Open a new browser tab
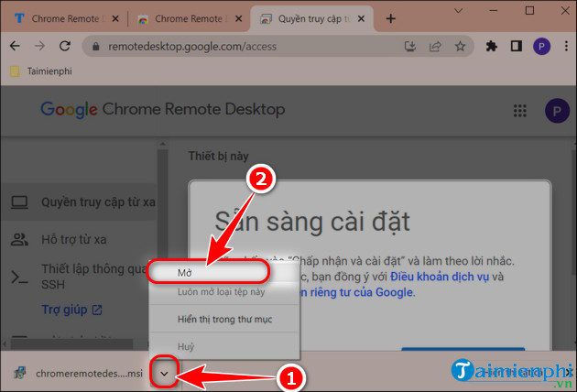The height and width of the screenshot is (392, 577). point(391,18)
